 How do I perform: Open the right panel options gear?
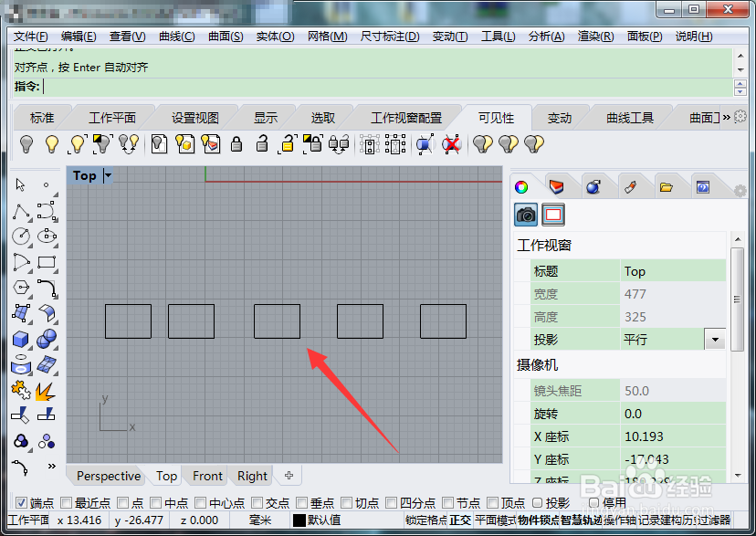740,191
